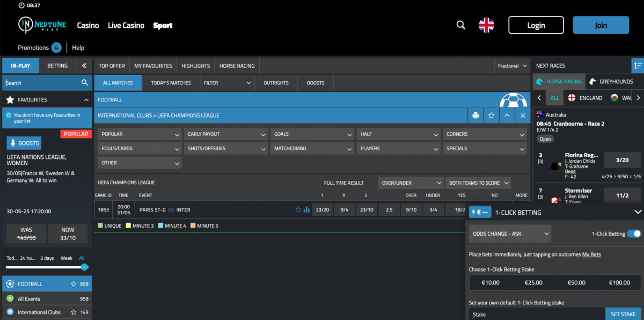This screenshot has height=320, width=644.
Task: Collapse the UEFA Champions League panel chevron
Action: (x=507, y=115)
